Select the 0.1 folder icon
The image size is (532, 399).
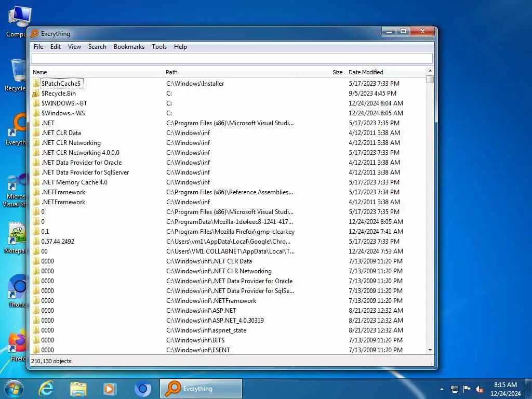click(36, 231)
